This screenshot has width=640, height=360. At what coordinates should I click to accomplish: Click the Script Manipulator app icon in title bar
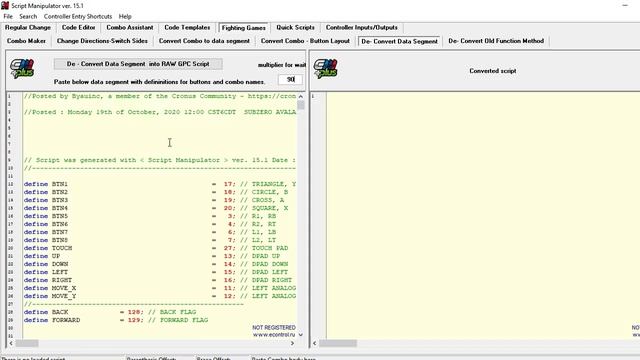point(5,5)
